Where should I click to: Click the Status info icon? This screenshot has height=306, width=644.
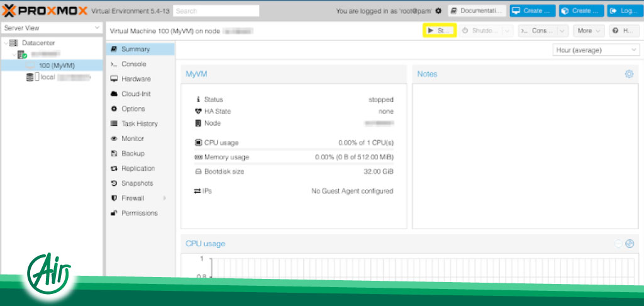(x=198, y=99)
